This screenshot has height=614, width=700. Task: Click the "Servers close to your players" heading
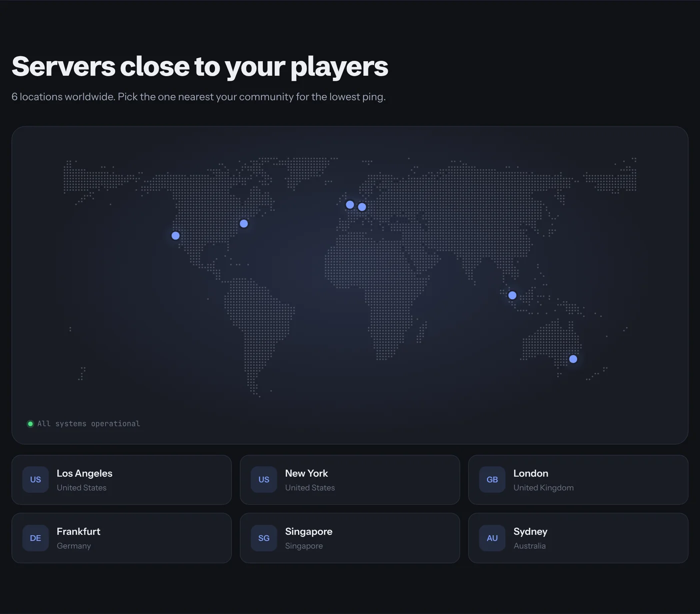tap(200, 67)
